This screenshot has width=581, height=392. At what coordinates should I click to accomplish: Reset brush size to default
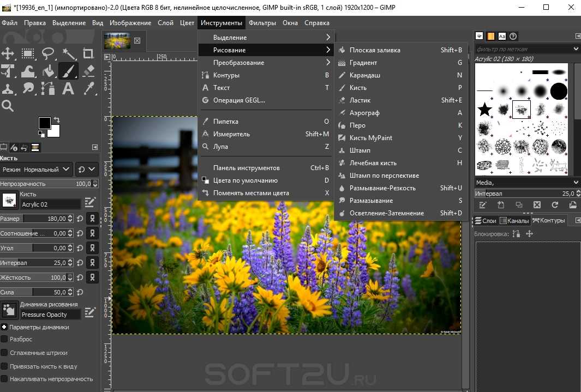(80, 219)
